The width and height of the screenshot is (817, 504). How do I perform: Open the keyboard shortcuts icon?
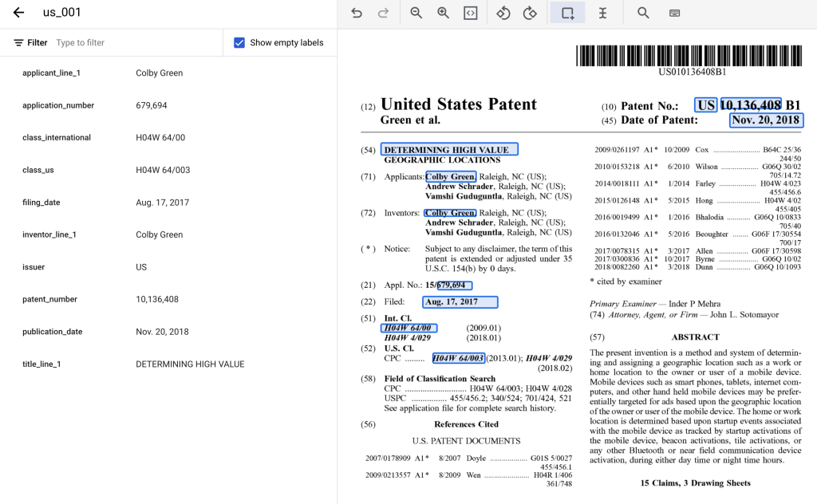[x=674, y=13]
